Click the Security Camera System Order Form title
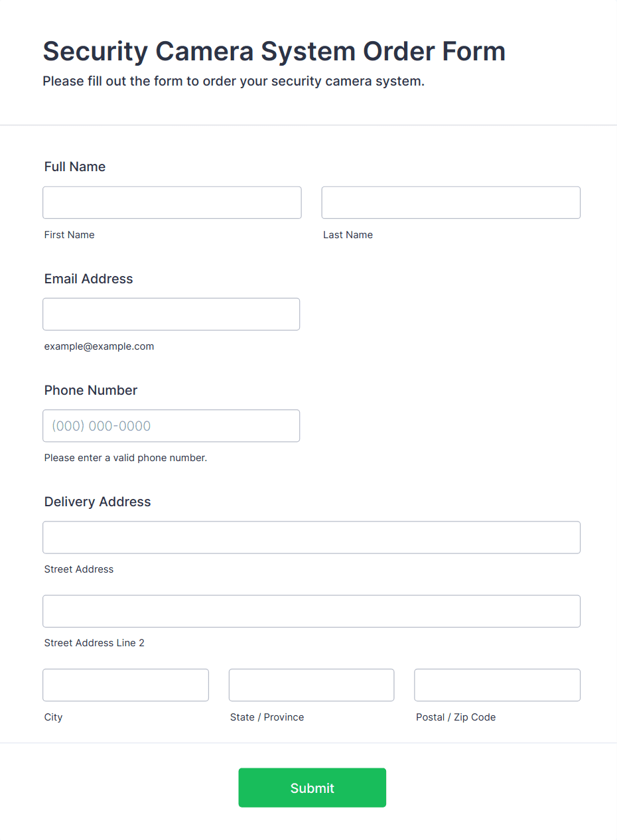This screenshot has width=617, height=840. click(x=274, y=51)
